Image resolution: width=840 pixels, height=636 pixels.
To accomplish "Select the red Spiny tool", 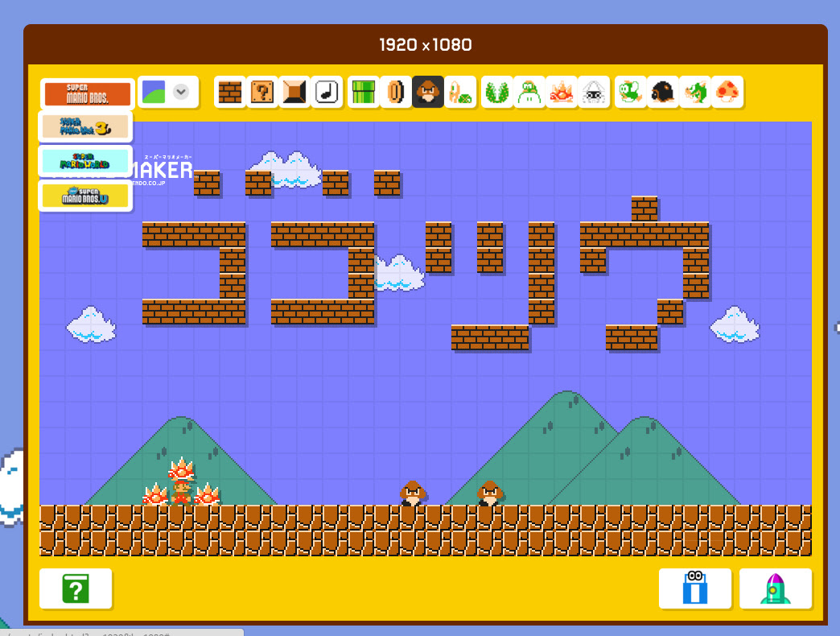I will pos(561,92).
